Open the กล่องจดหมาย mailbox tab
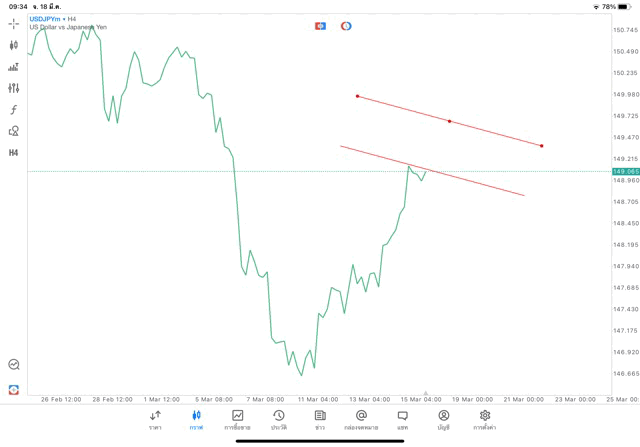Image resolution: width=640 pixels, height=447 pixels. 361,420
